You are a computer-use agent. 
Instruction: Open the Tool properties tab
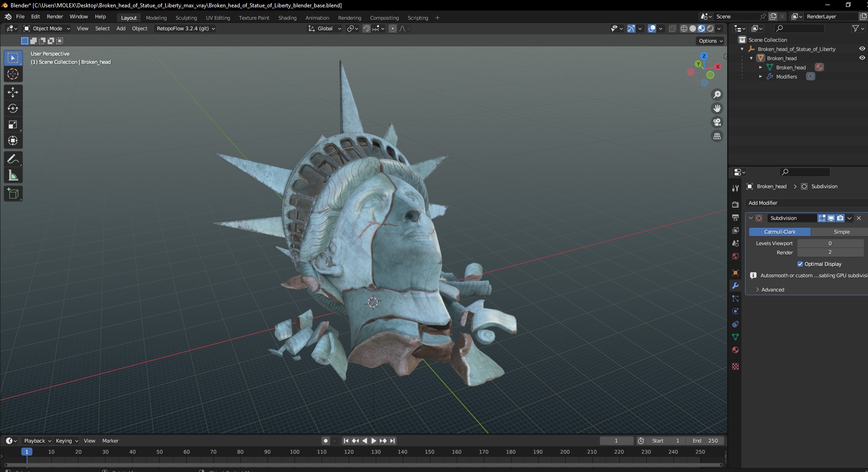click(735, 188)
